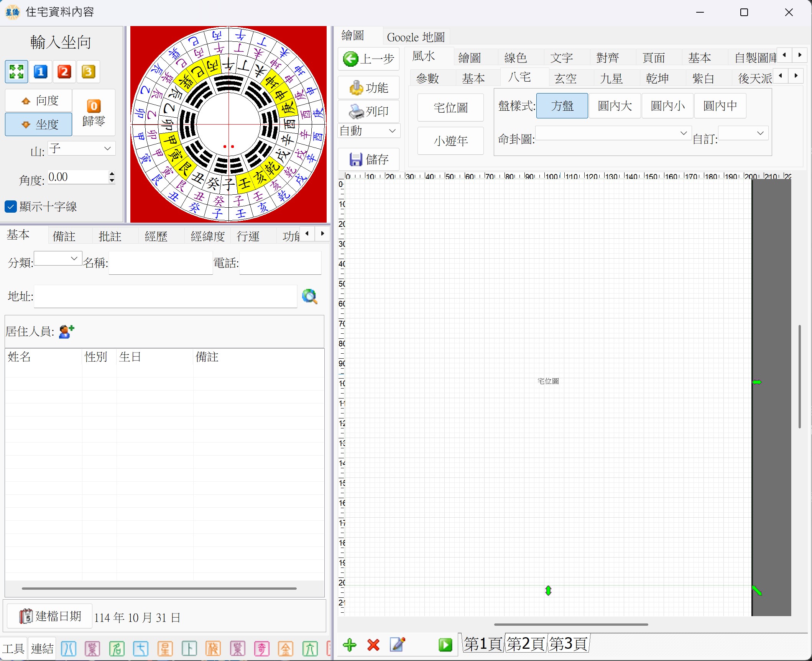Click the green expand-arrows icon under 輸入坐向
The height and width of the screenshot is (661, 812).
[x=16, y=72]
